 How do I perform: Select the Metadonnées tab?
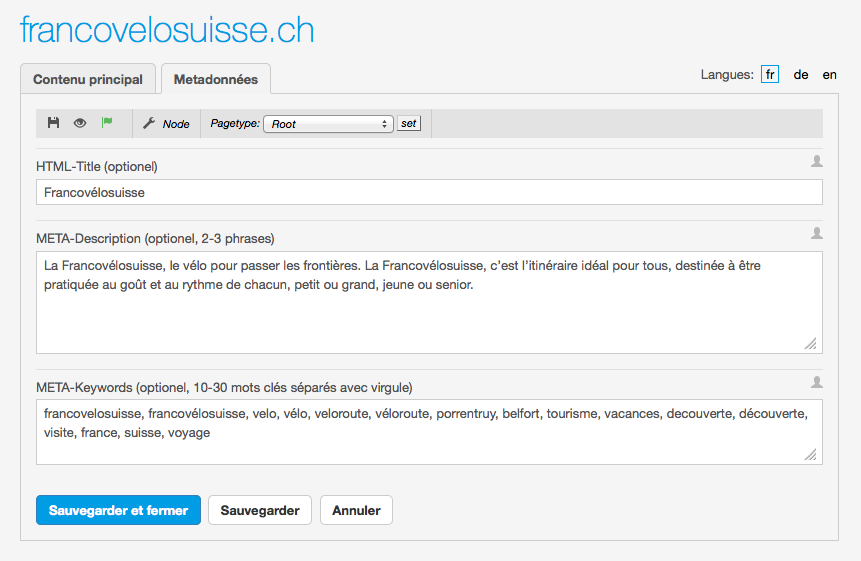(x=215, y=79)
